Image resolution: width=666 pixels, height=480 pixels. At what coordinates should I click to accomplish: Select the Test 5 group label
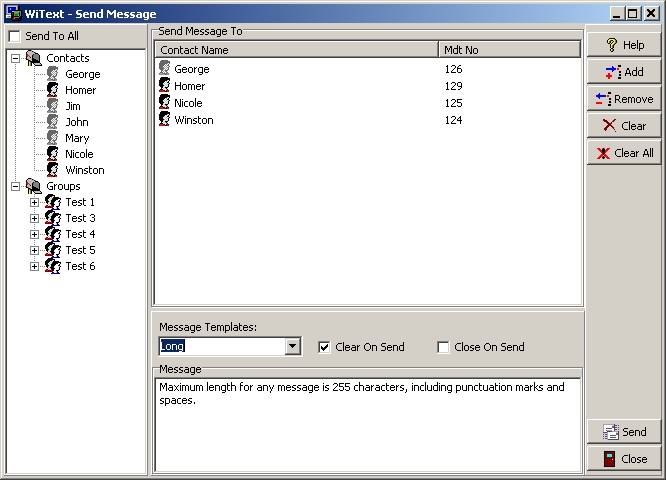(x=80, y=250)
